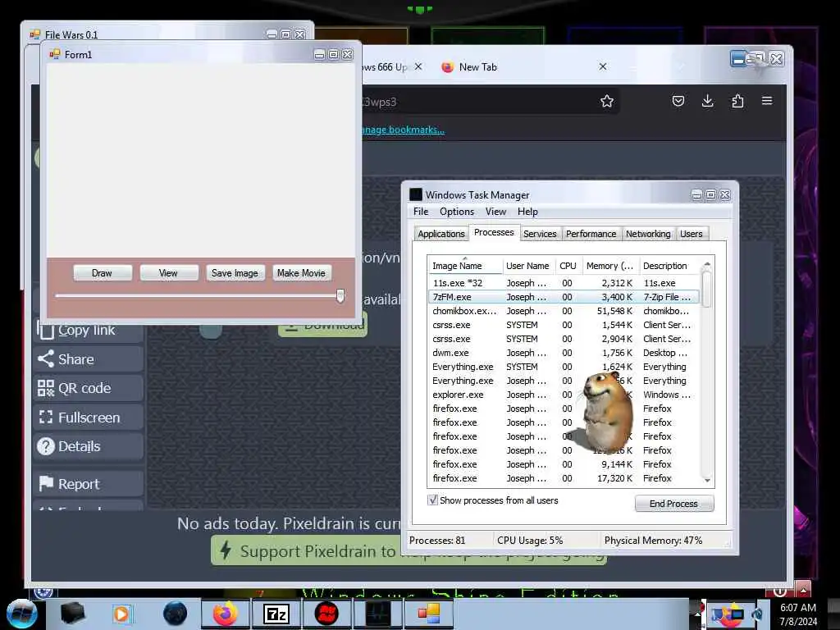This screenshot has height=630, width=840.
Task: Click the system tray volume icon
Action: click(757, 614)
